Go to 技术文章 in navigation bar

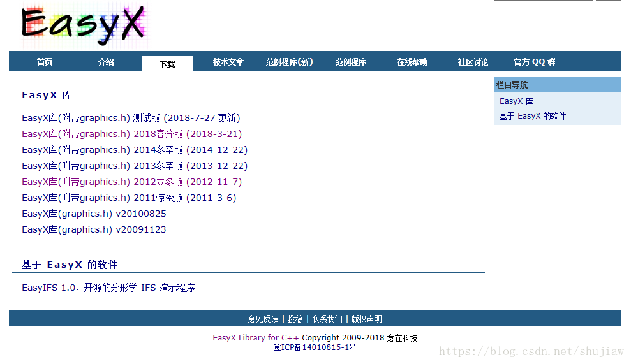(x=228, y=62)
